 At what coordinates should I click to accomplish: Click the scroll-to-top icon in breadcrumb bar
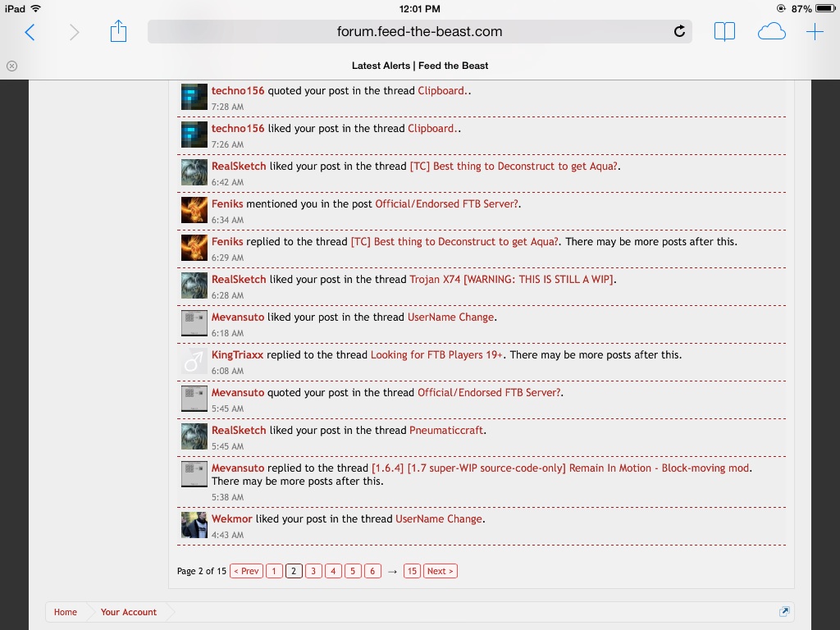[x=784, y=612]
